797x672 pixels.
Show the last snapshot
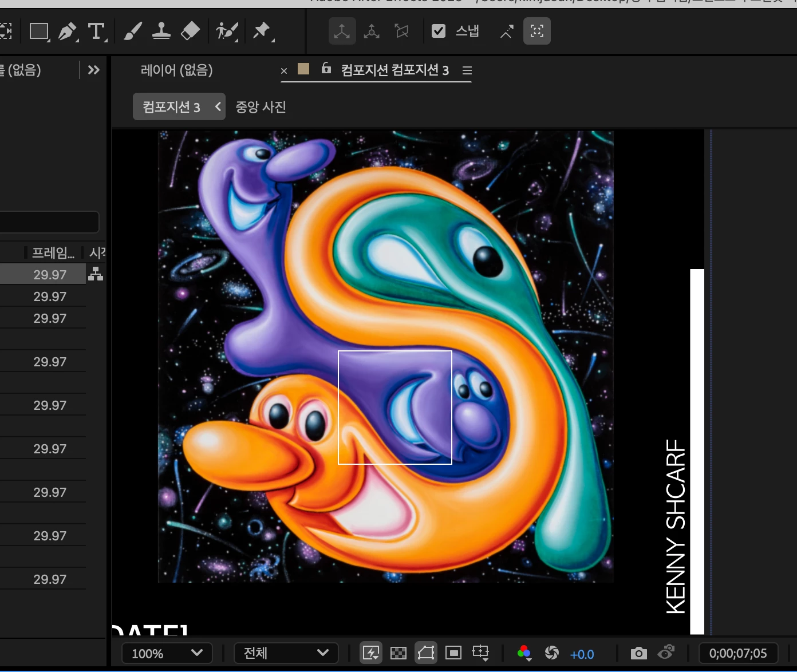click(666, 653)
